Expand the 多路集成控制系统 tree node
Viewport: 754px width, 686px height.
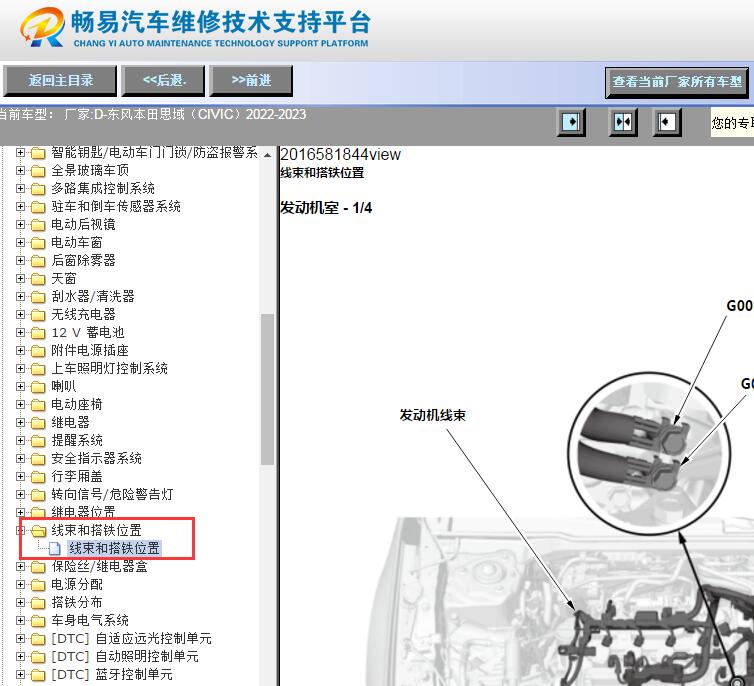pos(20,188)
